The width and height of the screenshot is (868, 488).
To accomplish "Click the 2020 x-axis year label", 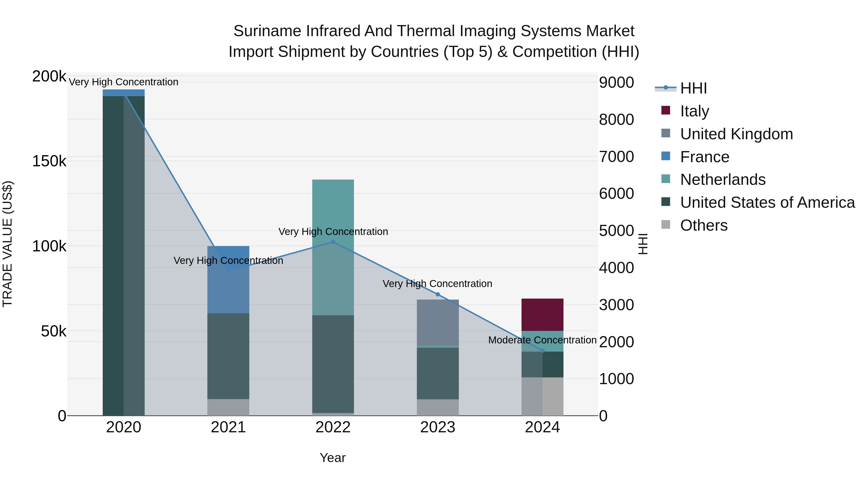I will 124,427.
